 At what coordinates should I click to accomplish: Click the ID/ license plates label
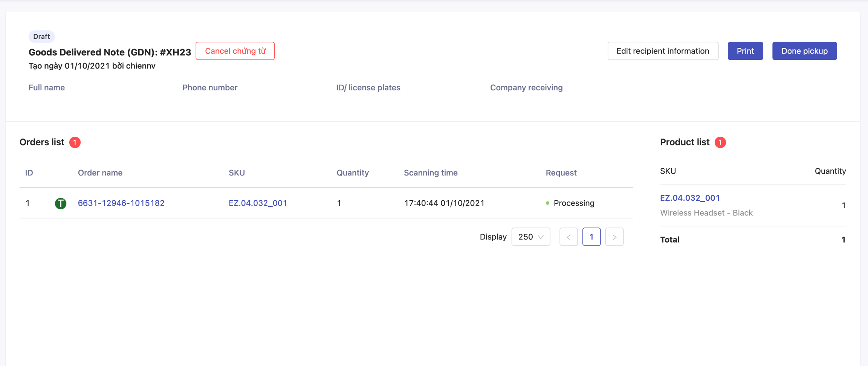click(368, 87)
